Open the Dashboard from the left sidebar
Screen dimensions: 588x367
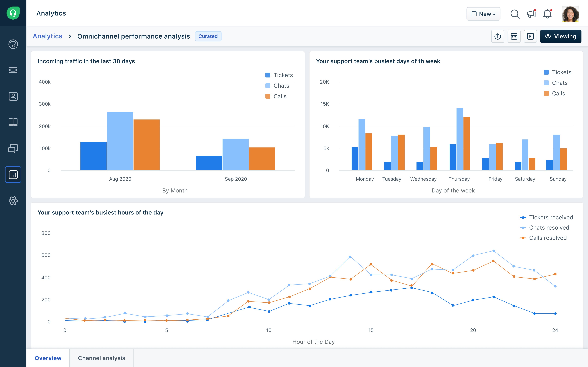[x=13, y=44]
